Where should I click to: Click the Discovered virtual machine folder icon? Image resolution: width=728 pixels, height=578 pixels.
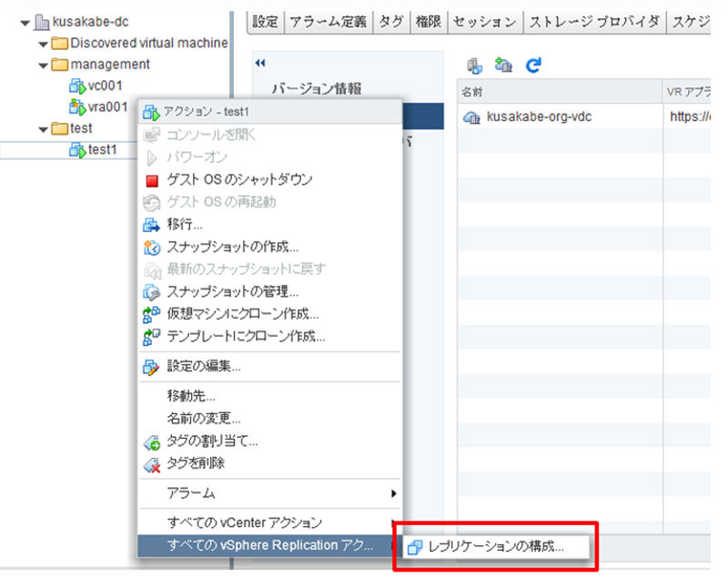(59, 43)
